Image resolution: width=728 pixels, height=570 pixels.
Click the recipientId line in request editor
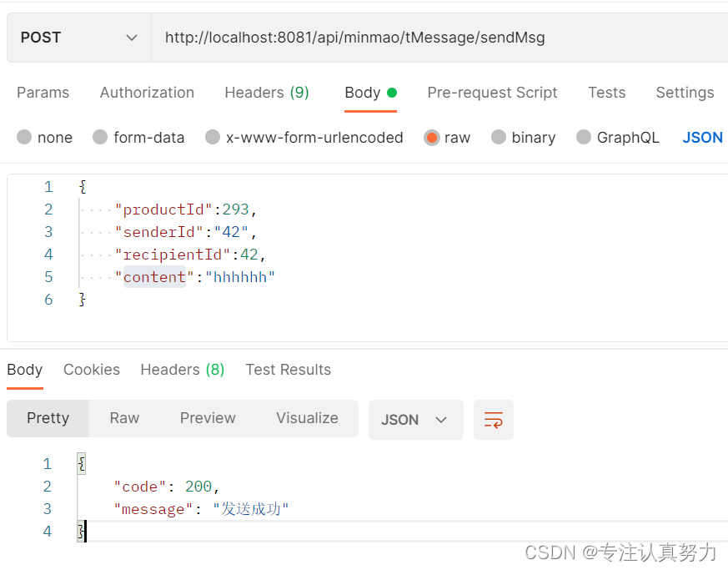click(190, 255)
